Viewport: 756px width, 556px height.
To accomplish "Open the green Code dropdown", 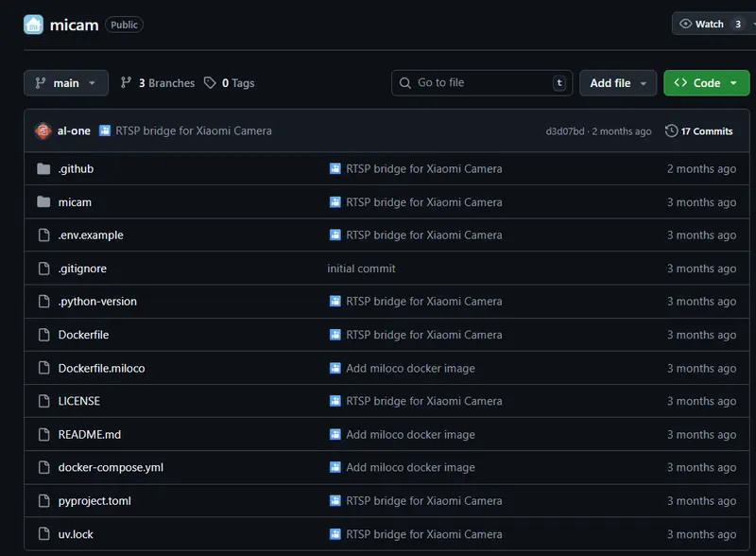I will tap(706, 83).
